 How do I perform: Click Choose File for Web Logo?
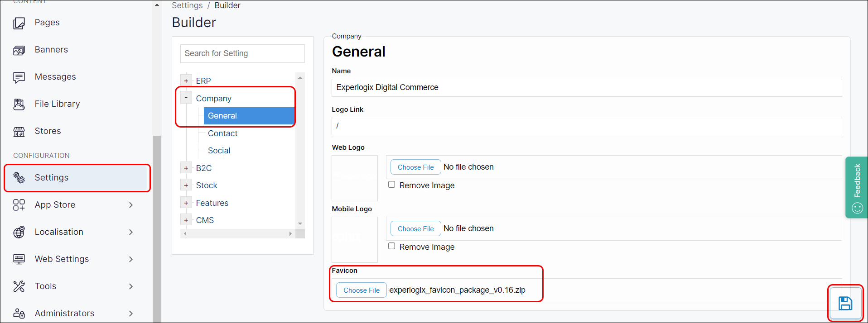coord(415,167)
